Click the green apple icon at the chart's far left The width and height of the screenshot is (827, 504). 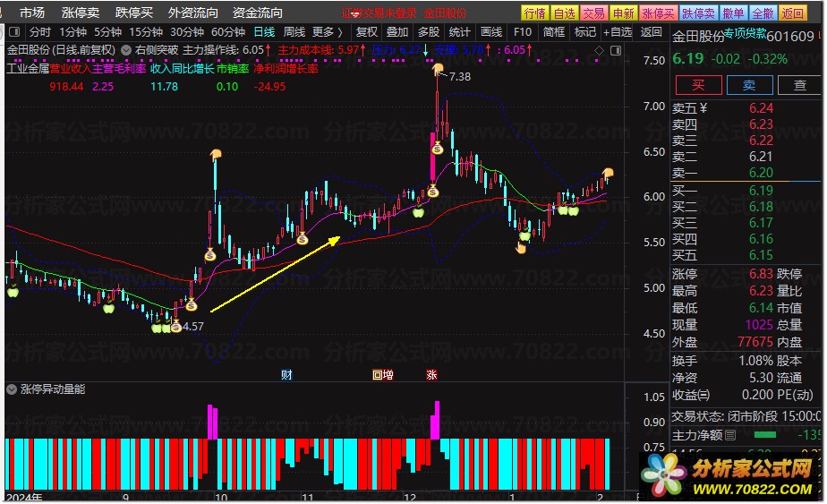[x=13, y=290]
